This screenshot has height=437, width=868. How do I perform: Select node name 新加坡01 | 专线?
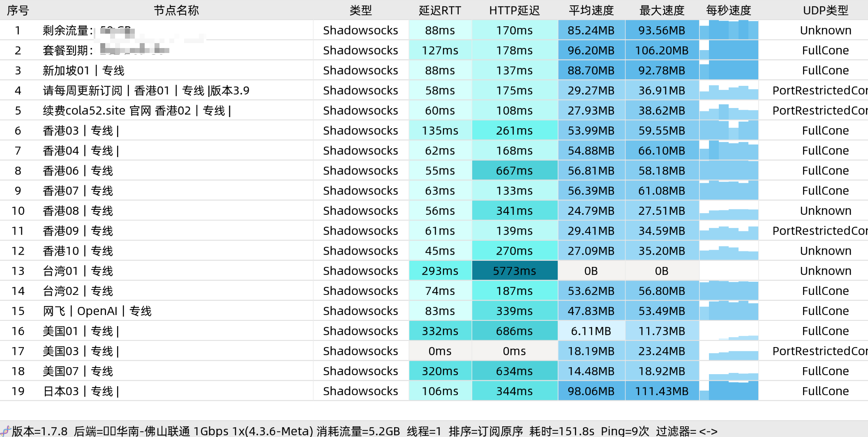click(x=83, y=71)
